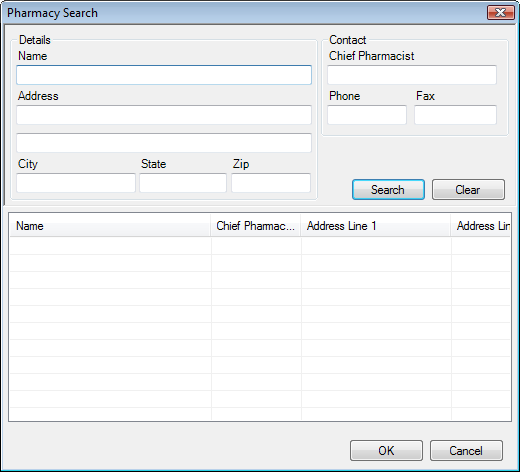Image resolution: width=520 pixels, height=472 pixels.
Task: Click the Phone input field
Action: pyautogui.click(x=367, y=115)
